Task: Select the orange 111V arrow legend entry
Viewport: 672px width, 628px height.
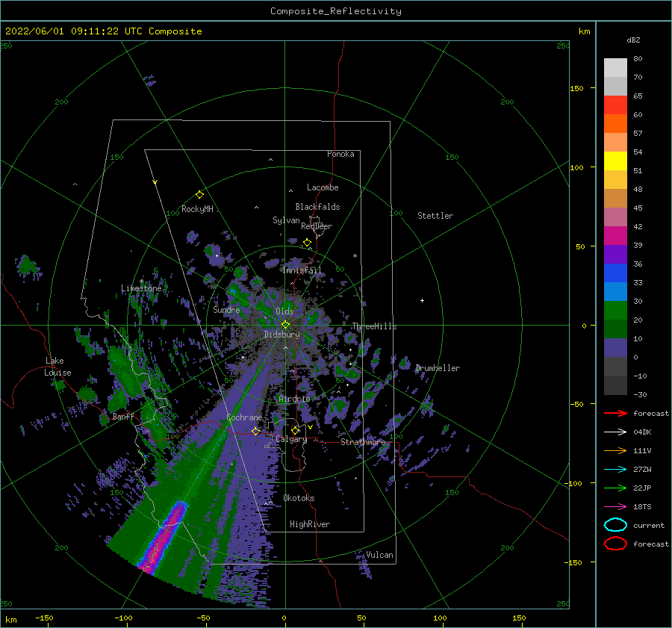Action: 615,450
